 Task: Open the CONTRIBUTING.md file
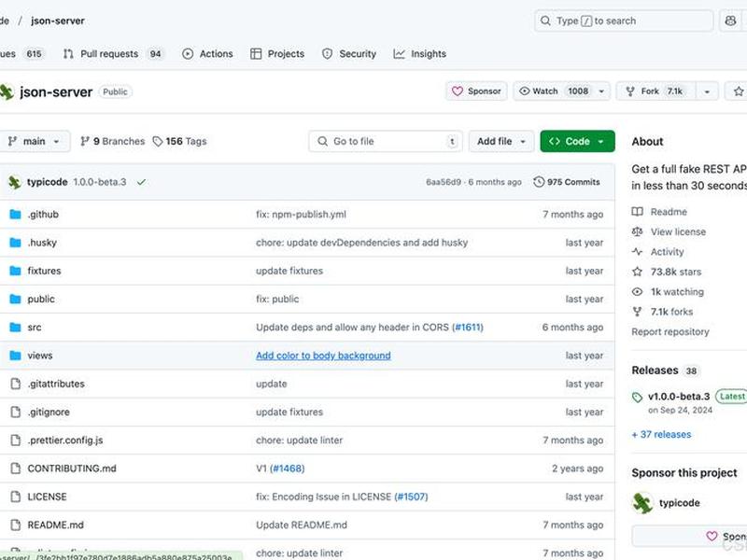click(72, 469)
